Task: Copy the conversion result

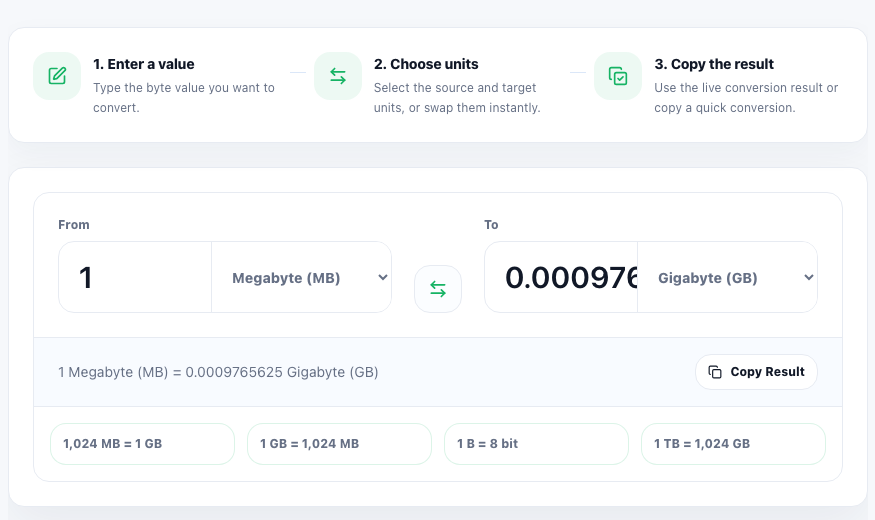Action: [756, 372]
